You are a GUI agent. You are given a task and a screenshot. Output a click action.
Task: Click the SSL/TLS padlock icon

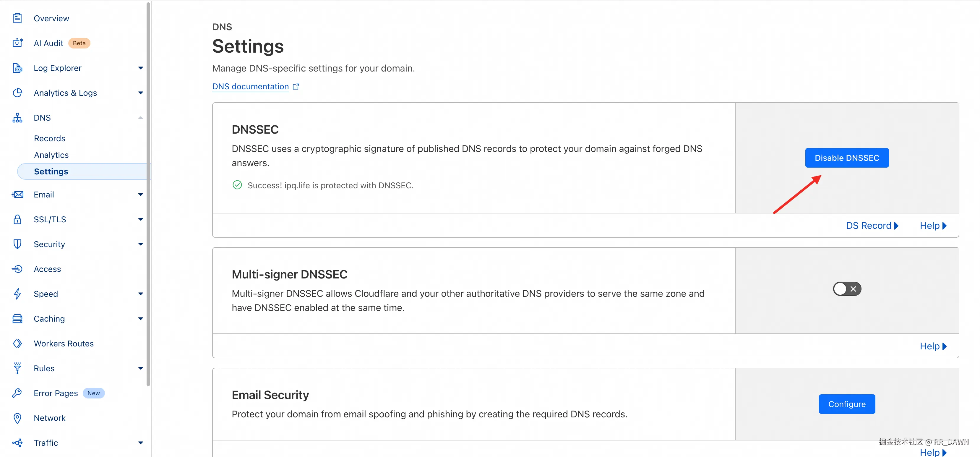[17, 219]
